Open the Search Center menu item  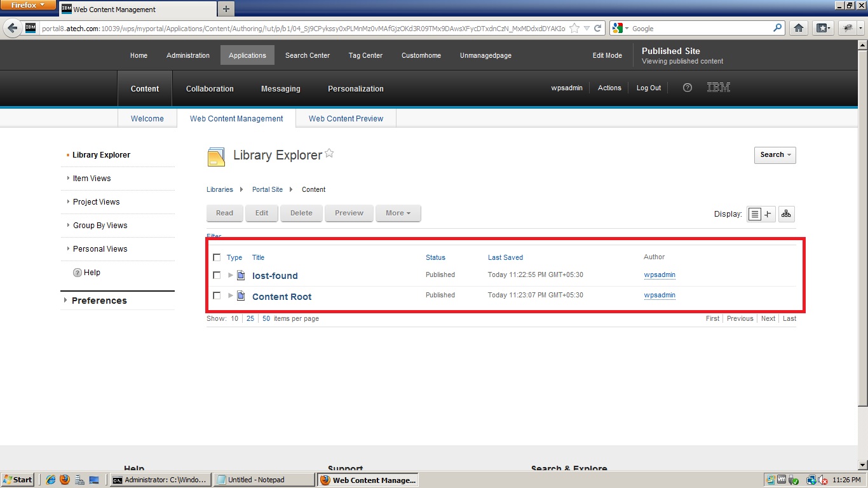click(308, 55)
